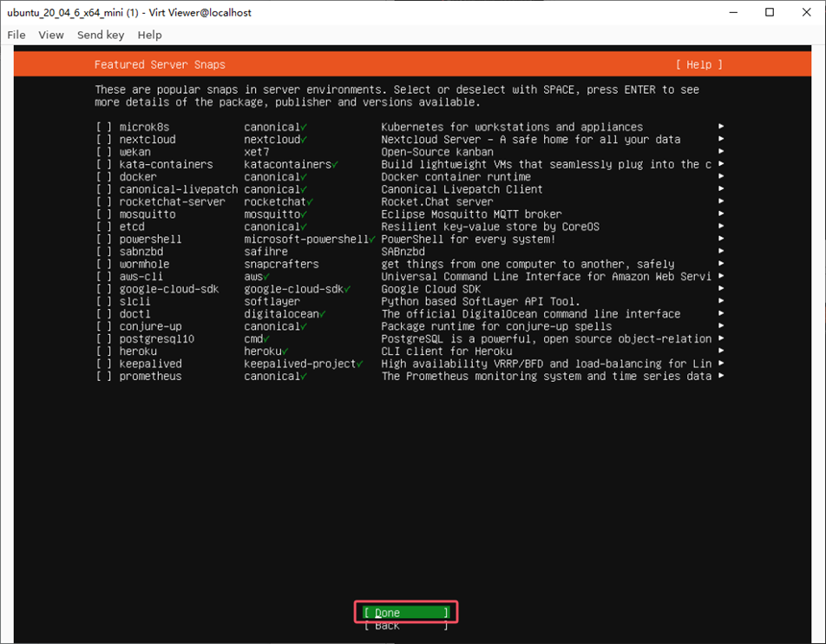Click the doctl snap name
Image resolution: width=826 pixels, height=644 pixels.
134,314
